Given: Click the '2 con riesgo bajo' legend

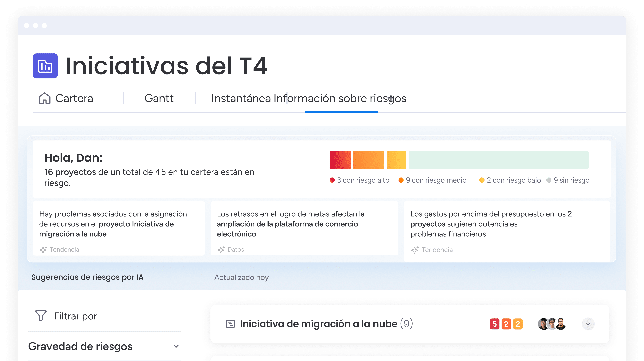Looking at the screenshot, I should tap(510, 180).
